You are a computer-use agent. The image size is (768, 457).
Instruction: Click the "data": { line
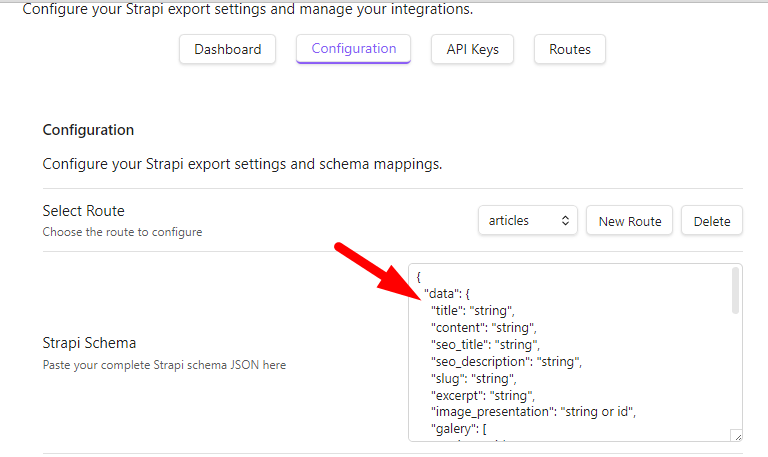[447, 293]
